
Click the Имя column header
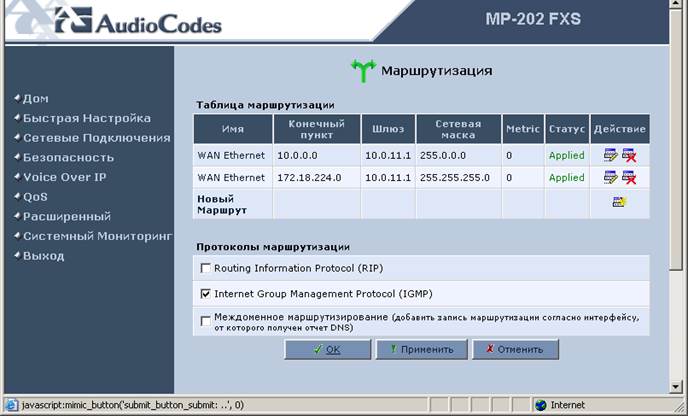click(x=233, y=129)
